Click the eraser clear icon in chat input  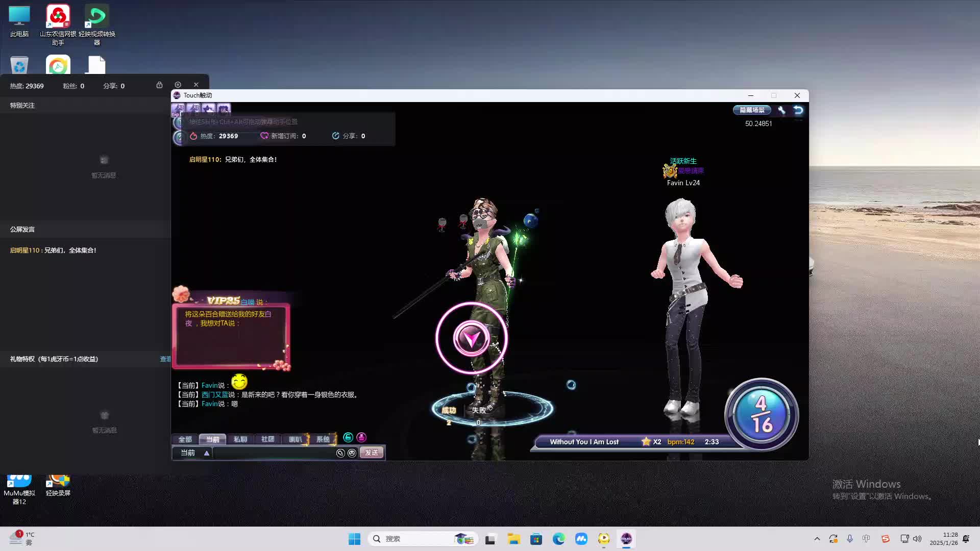tap(340, 453)
